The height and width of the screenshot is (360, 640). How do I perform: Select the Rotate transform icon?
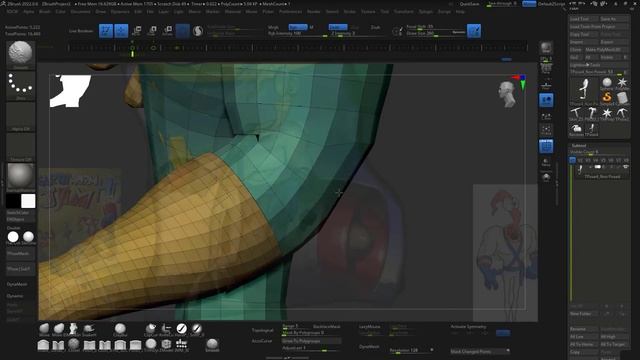[x=167, y=31]
